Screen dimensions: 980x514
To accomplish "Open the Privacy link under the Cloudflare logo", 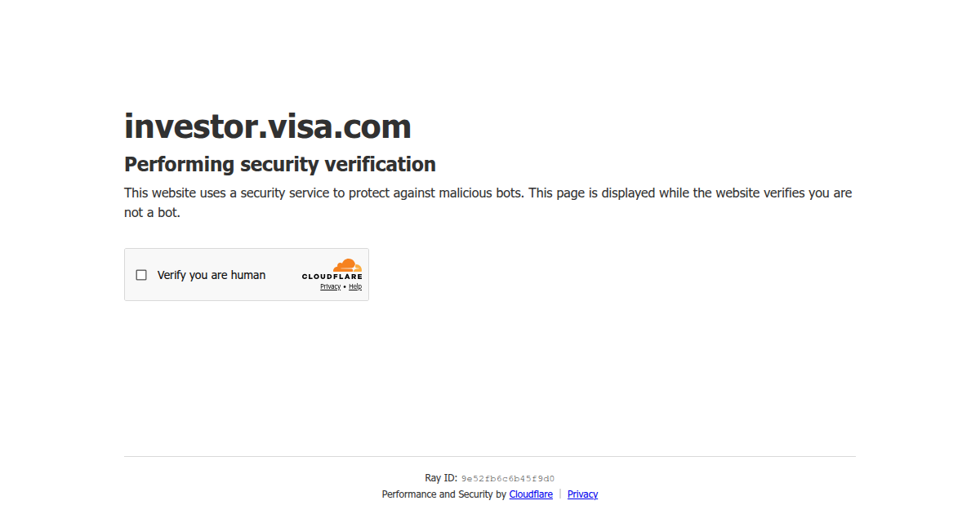I will 330,286.
